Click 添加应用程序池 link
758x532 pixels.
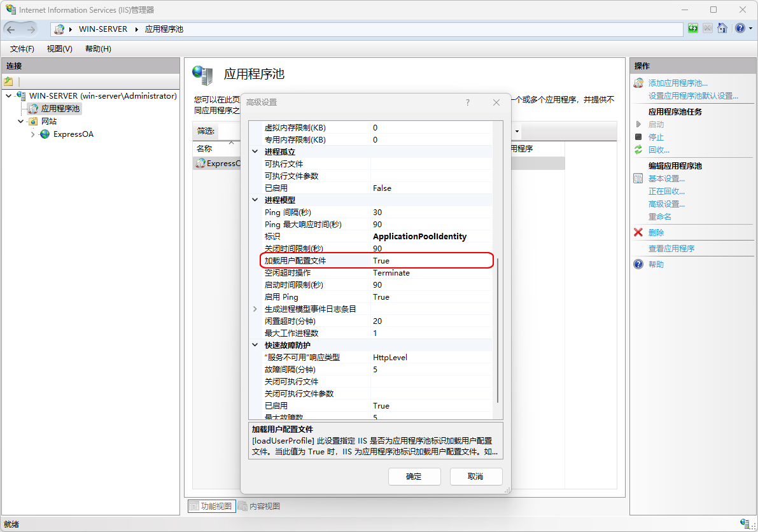(x=677, y=83)
